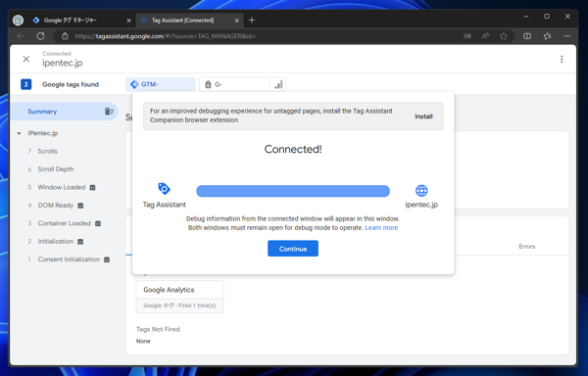Screen dimensions: 588x376
Task: Click the lock site information icon
Action: click(65, 36)
